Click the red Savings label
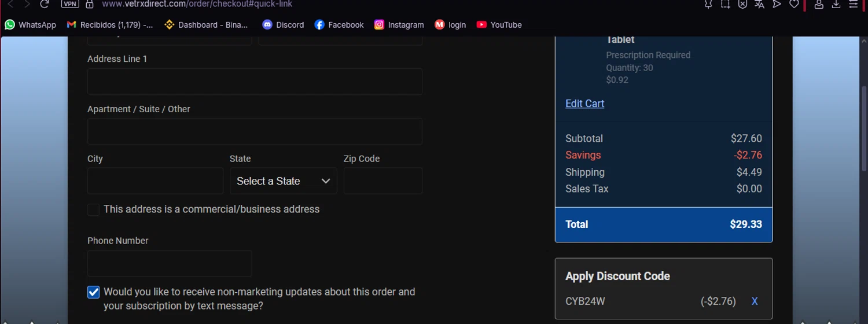 (583, 155)
